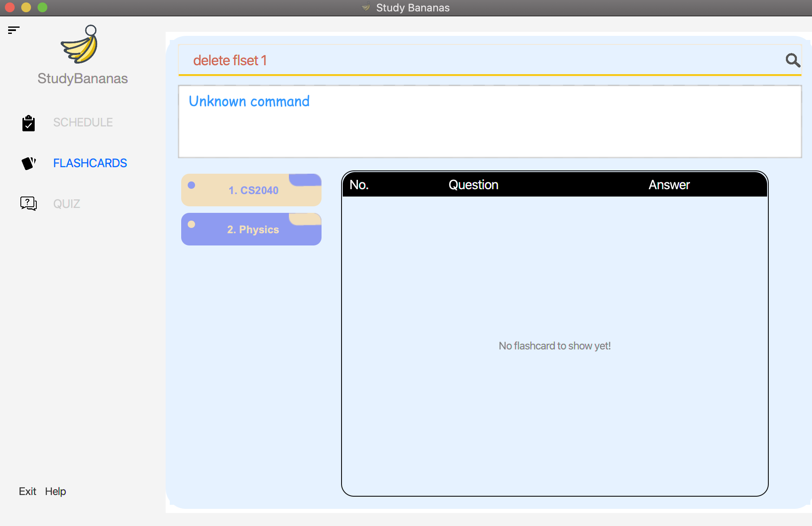Open the Exit menu
This screenshot has width=812, height=526.
point(27,491)
